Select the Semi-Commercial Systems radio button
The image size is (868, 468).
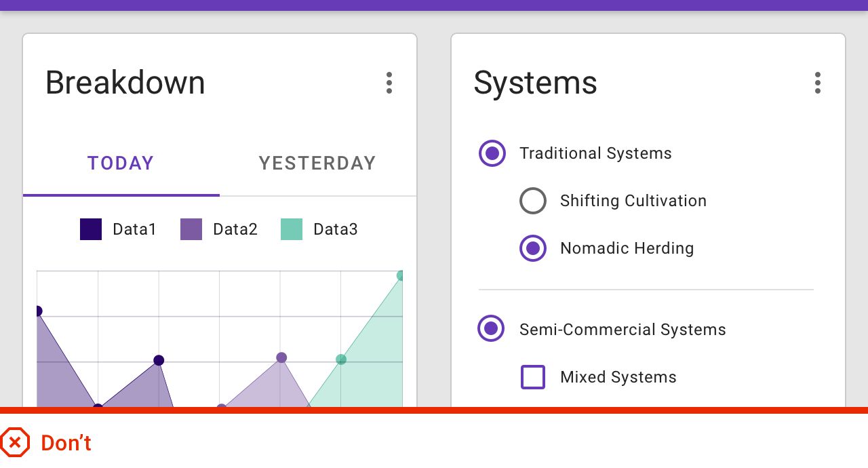[491, 330]
